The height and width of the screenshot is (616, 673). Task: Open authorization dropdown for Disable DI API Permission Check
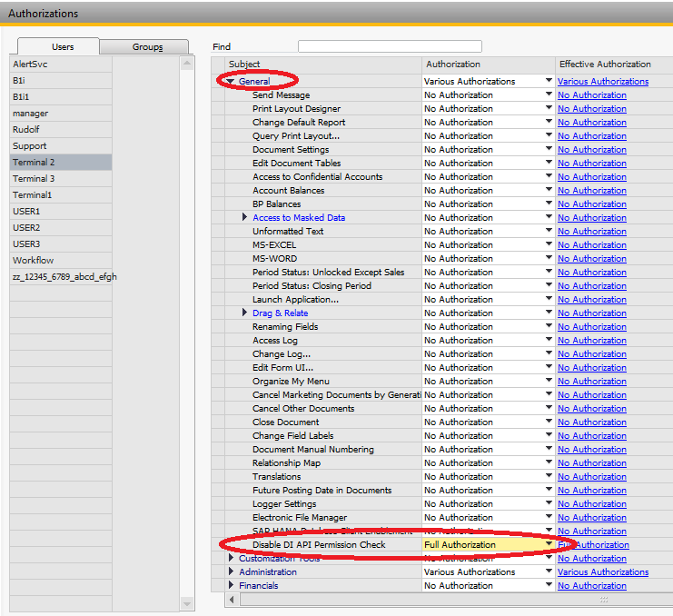(x=548, y=545)
